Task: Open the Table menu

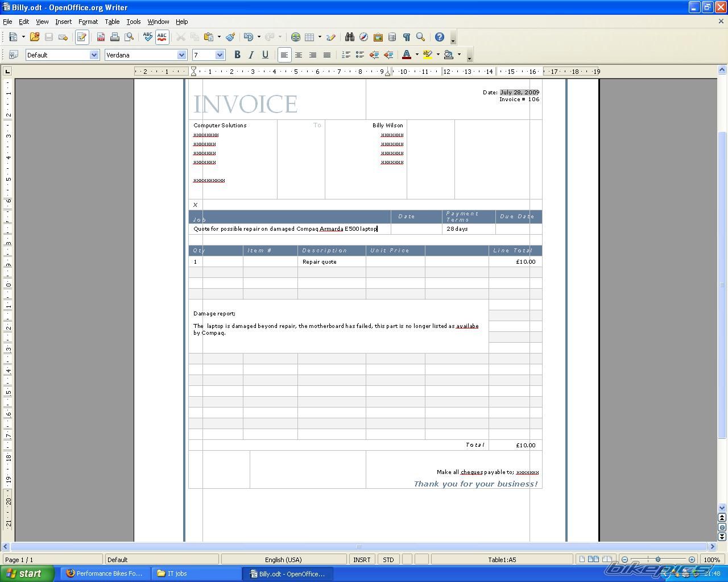Action: click(x=112, y=22)
